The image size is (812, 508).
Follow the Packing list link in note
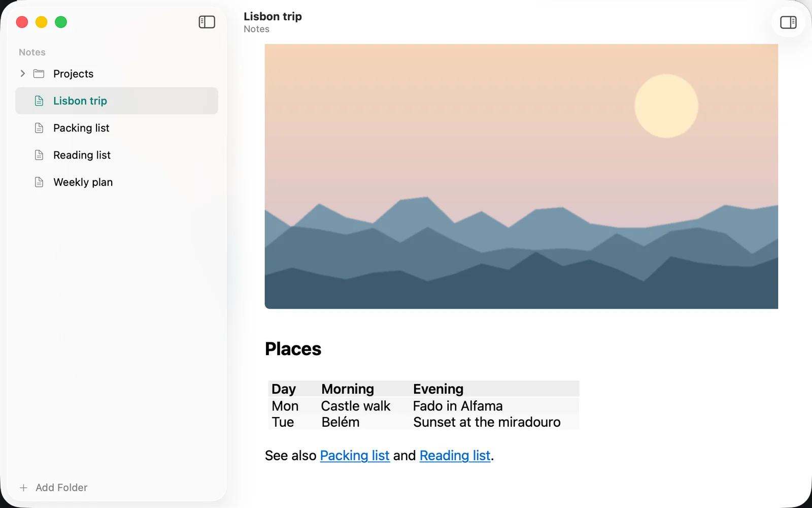pos(355,456)
